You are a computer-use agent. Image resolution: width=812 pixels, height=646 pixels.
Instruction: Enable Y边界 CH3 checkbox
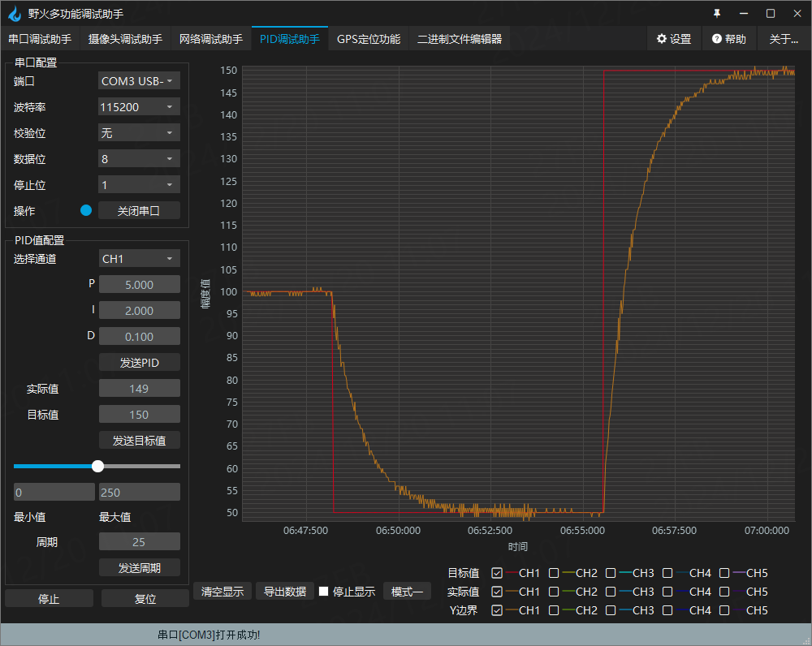[x=611, y=610]
